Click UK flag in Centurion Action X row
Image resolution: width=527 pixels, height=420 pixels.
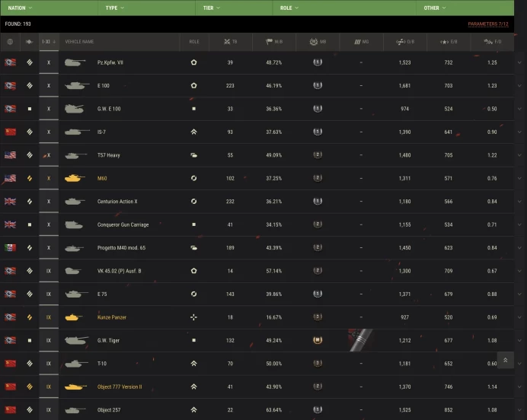(x=10, y=202)
